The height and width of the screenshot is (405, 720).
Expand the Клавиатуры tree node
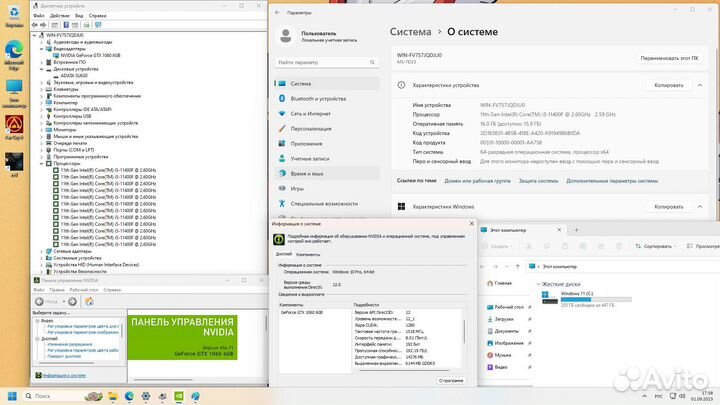(x=41, y=89)
